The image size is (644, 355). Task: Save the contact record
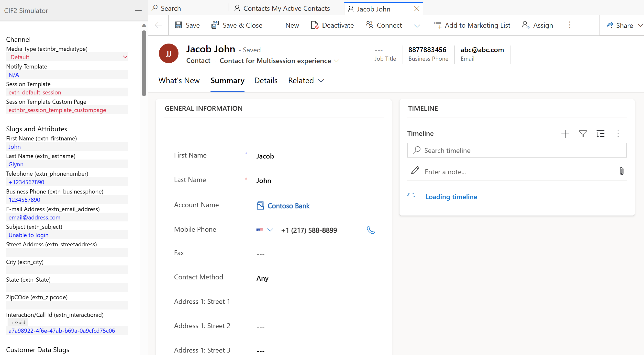(x=187, y=25)
